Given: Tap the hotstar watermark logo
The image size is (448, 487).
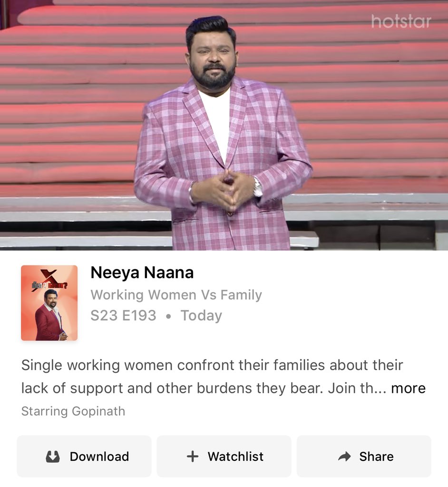Looking at the screenshot, I should (401, 21).
